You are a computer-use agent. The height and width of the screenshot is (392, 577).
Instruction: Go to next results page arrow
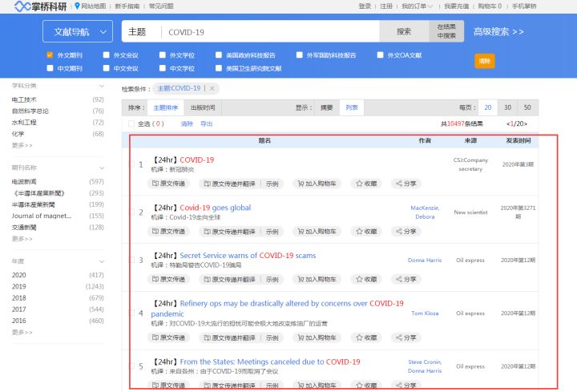click(x=526, y=123)
